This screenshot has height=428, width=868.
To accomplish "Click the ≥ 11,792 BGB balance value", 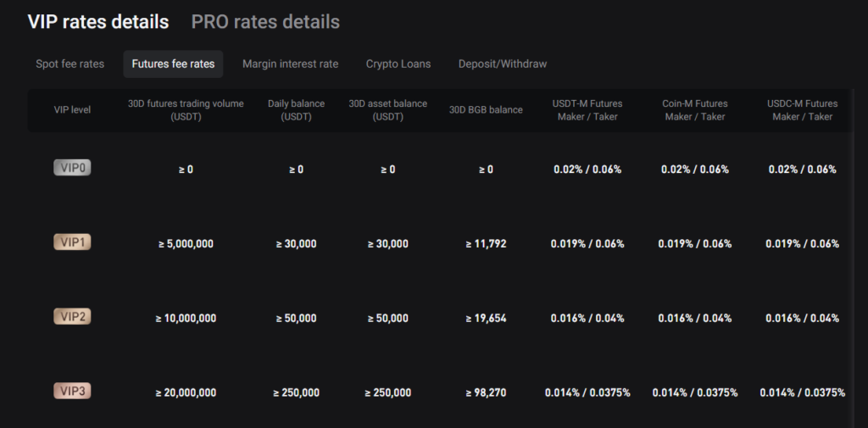I will point(486,243).
